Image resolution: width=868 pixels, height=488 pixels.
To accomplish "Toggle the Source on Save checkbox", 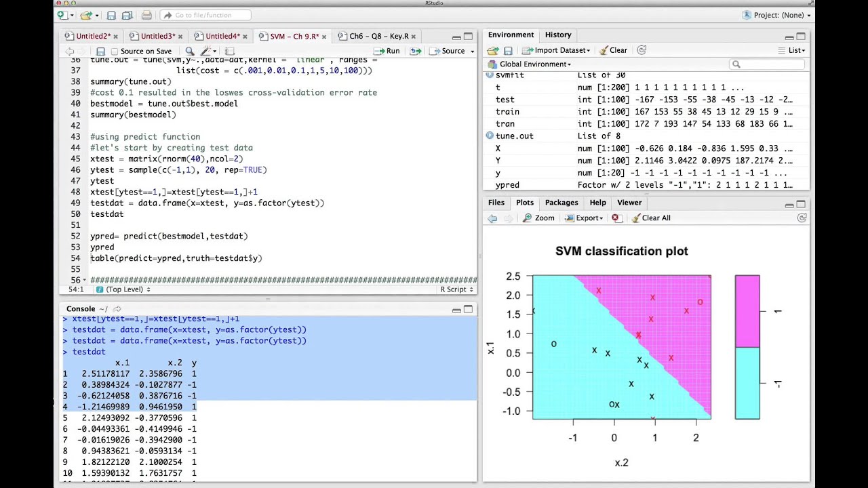I will (115, 51).
